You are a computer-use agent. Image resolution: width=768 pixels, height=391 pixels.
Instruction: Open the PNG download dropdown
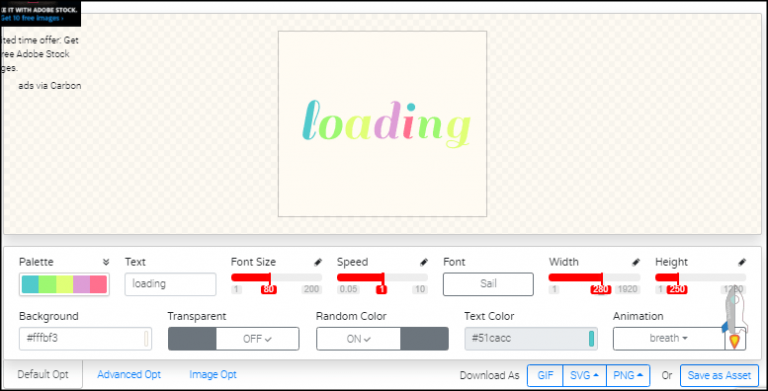tap(628, 376)
